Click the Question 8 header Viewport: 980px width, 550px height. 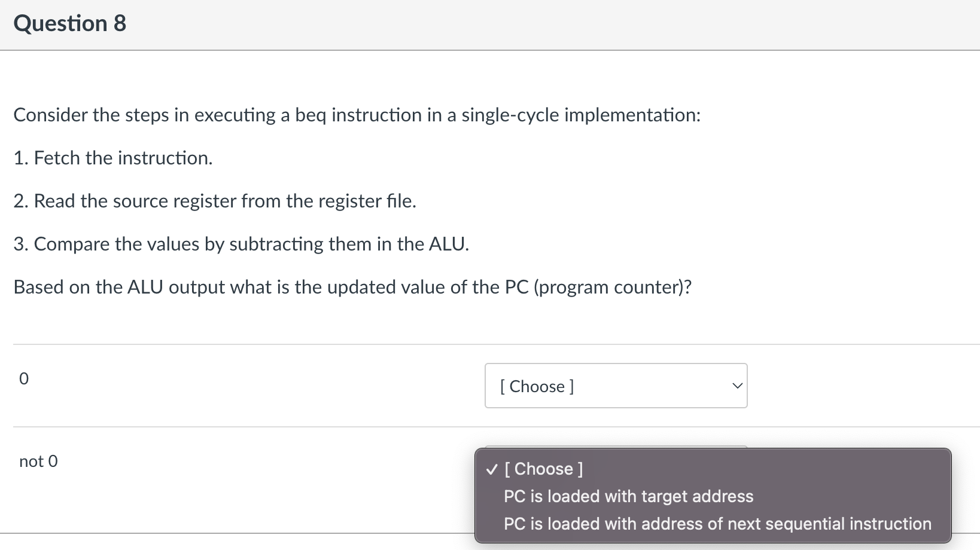[x=70, y=23]
